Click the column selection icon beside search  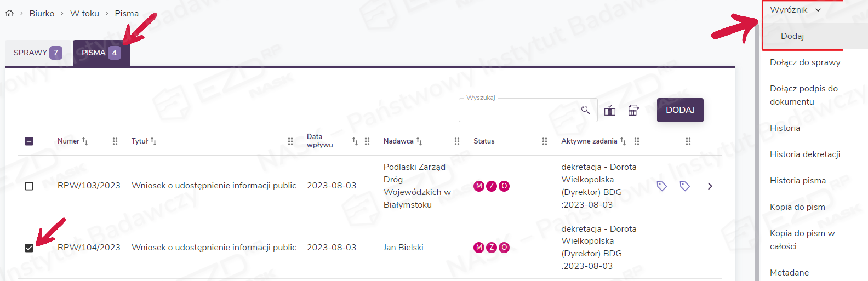click(610, 111)
